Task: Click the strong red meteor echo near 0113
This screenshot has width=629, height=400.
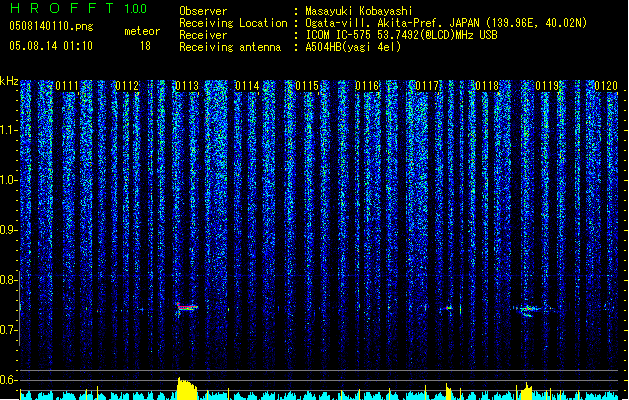Action: click(x=187, y=307)
